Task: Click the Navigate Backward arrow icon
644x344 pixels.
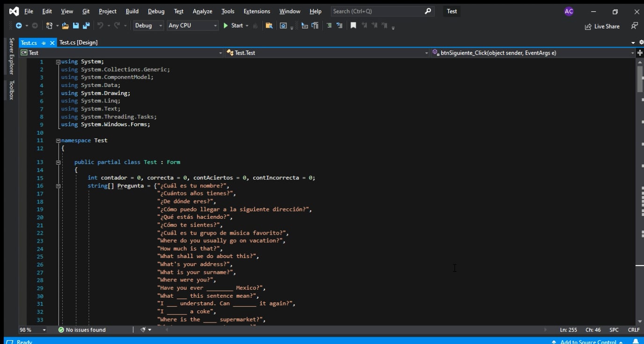Action: pyautogui.click(x=19, y=26)
